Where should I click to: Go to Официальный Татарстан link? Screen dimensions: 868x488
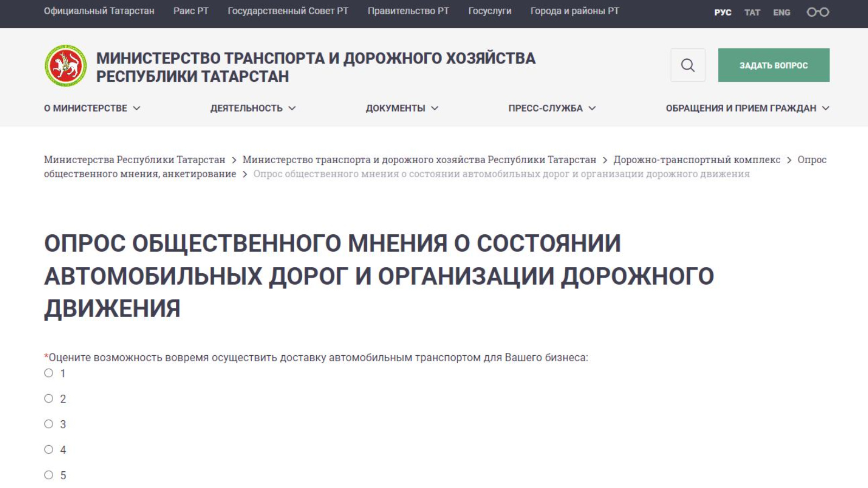[x=99, y=11]
